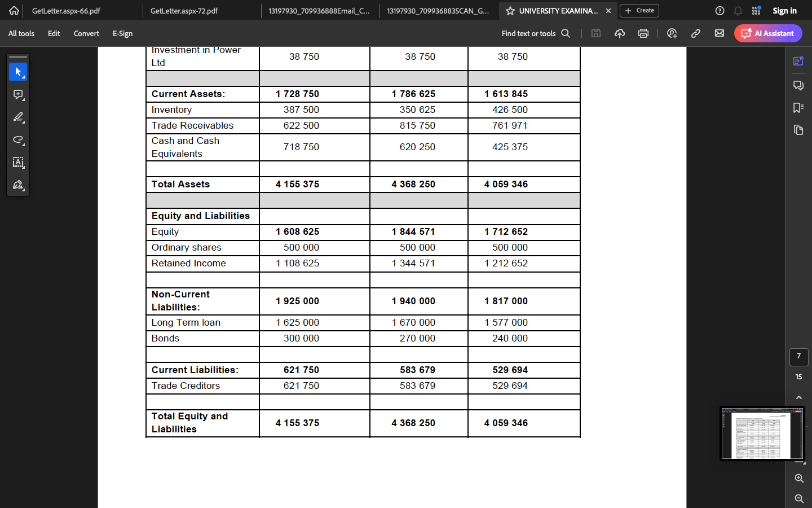Send the file by email envelope icon
The image size is (812, 508).
720,33
